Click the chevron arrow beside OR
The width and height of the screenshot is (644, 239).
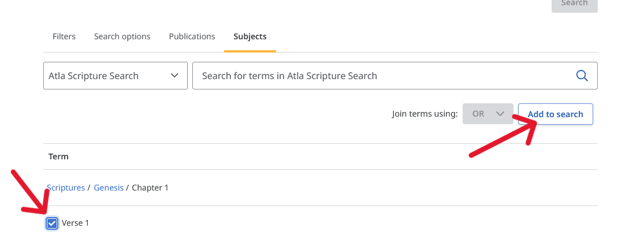[500, 114]
